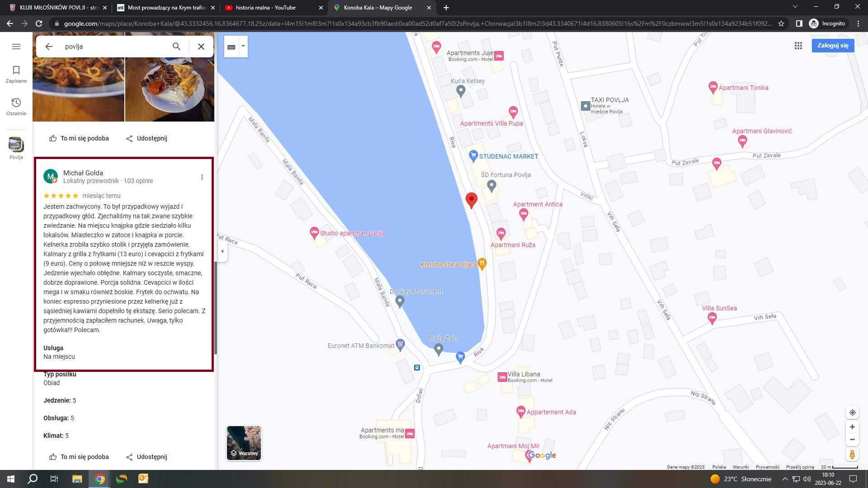Screen dimensions: 868x488
Task: Click the search magnifier in the search box
Action: [x=176, y=47]
